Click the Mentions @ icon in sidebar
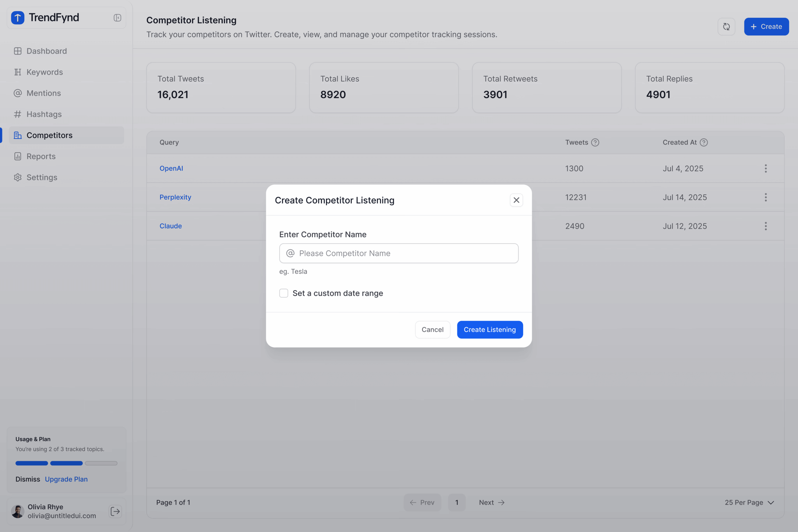 [18, 93]
